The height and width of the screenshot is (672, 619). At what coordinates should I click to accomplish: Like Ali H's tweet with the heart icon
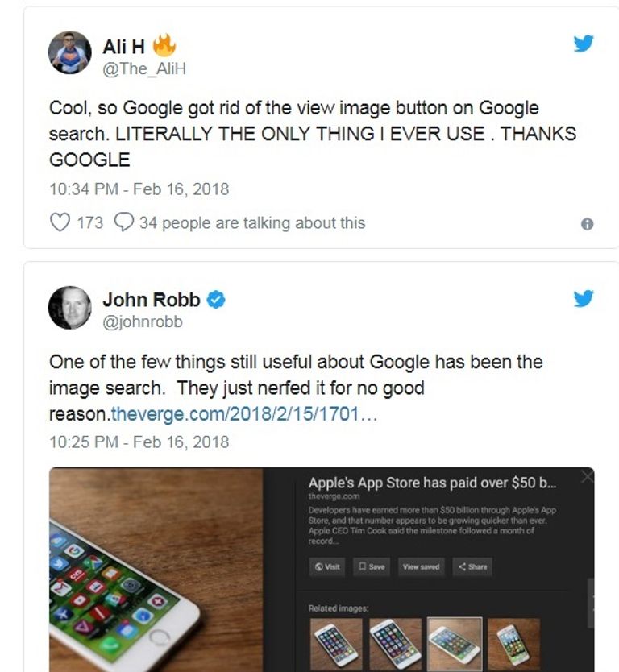[60, 222]
